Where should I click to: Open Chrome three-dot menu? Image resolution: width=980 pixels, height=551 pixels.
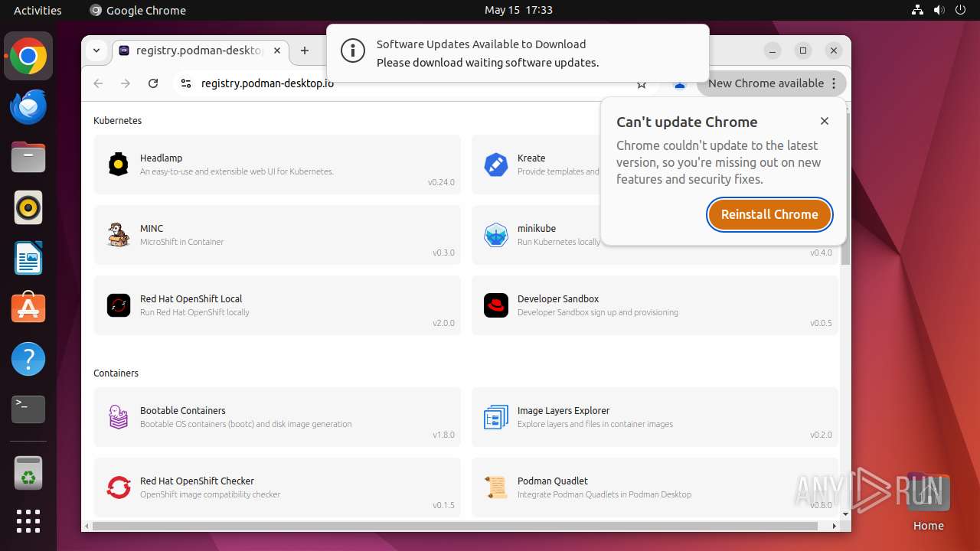coord(834,83)
